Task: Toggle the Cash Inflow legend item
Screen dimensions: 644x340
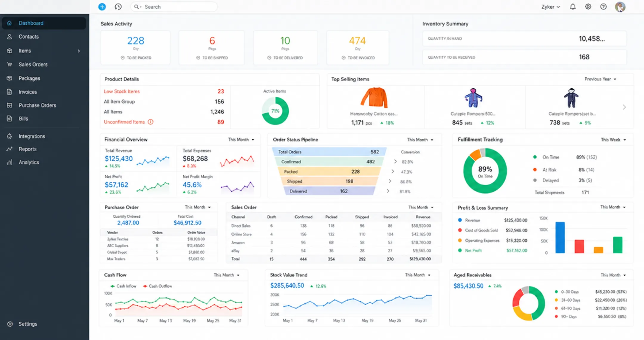Action: pyautogui.click(x=123, y=286)
